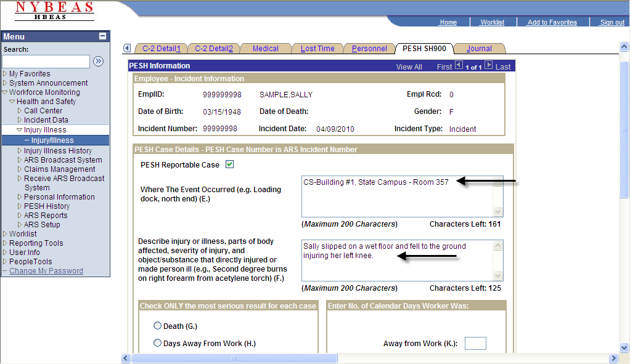The width and height of the screenshot is (630, 364).
Task: Open the C-2 Detail1 tab
Action: pyautogui.click(x=161, y=49)
